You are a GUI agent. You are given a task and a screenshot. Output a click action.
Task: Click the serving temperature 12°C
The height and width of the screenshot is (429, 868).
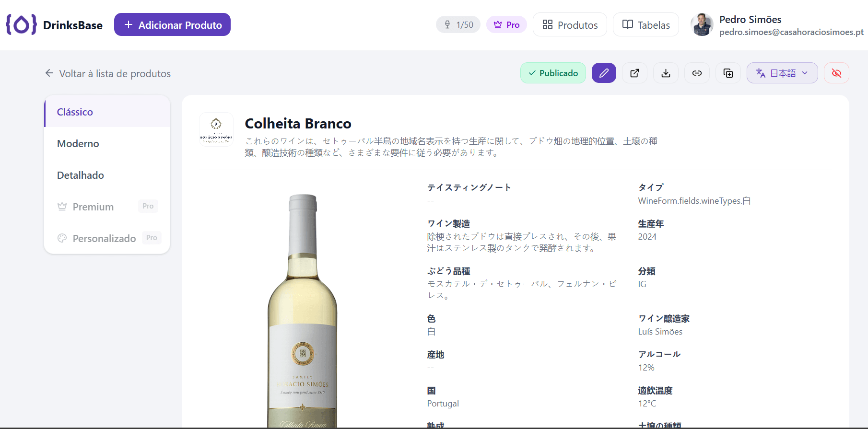click(x=647, y=404)
